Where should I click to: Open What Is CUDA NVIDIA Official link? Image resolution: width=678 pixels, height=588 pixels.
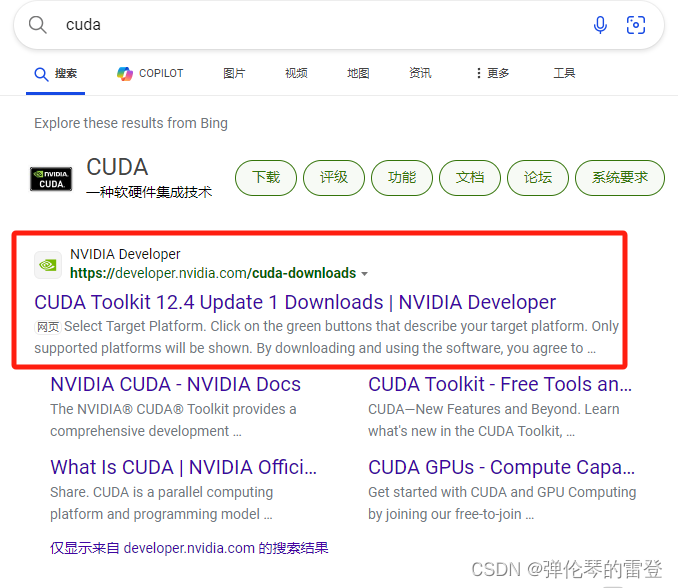183,467
